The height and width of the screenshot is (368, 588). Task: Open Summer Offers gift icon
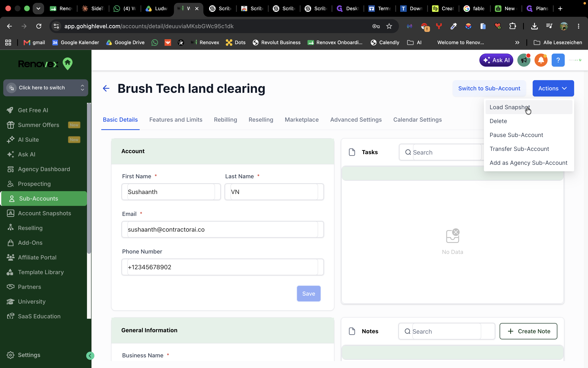[10, 125]
